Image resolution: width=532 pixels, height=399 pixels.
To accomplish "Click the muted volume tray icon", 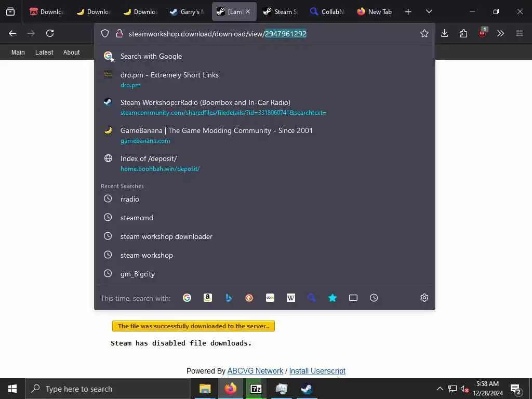I will click(464, 389).
